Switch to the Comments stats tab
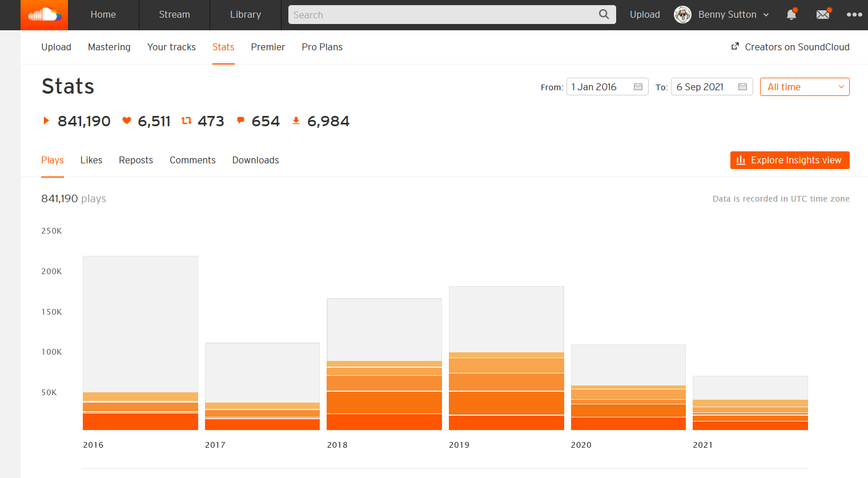 [x=192, y=160]
